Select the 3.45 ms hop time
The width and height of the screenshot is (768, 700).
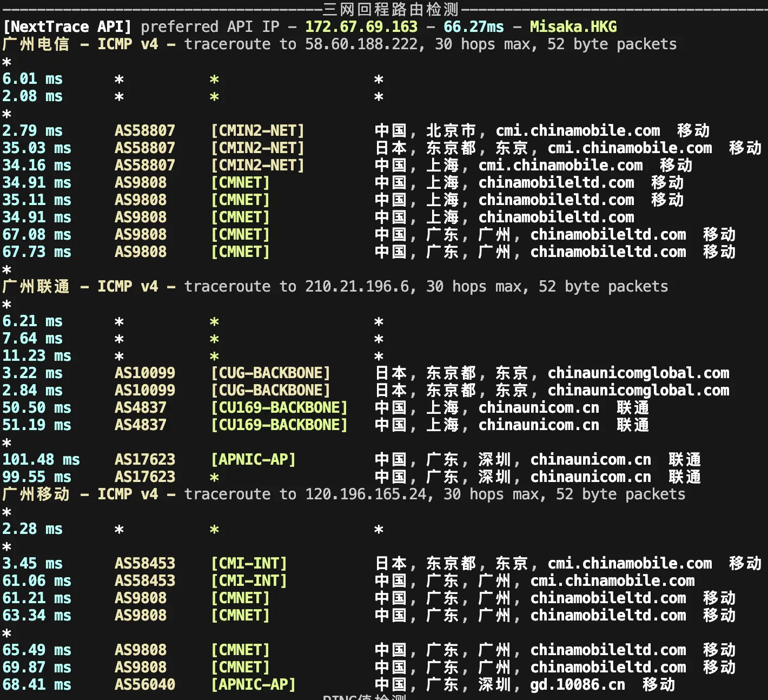[x=32, y=563]
